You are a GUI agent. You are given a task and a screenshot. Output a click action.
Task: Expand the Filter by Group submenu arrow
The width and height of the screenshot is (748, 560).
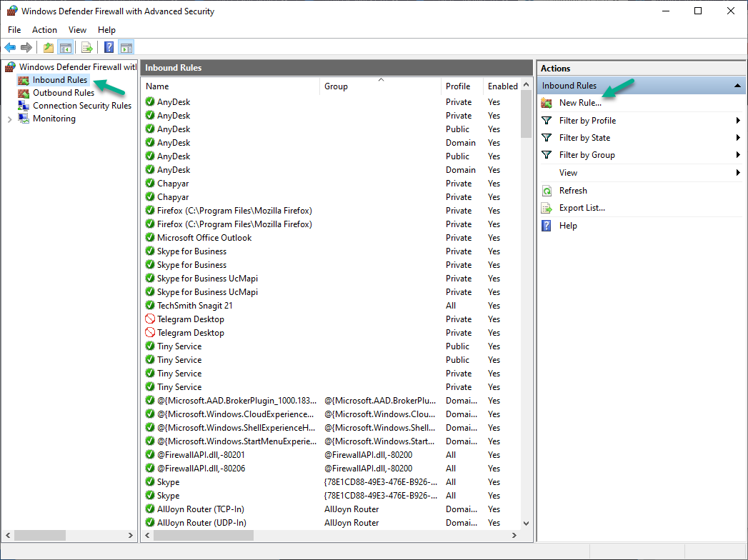738,154
